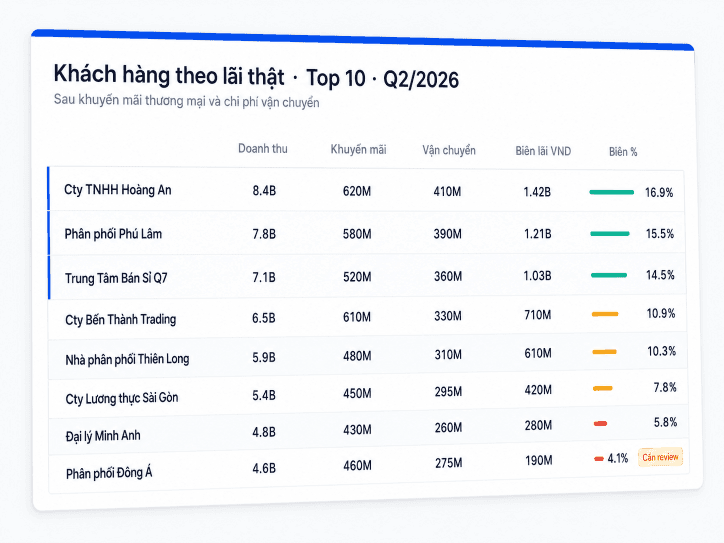Click the Biên lãi VND column header

pos(543,151)
